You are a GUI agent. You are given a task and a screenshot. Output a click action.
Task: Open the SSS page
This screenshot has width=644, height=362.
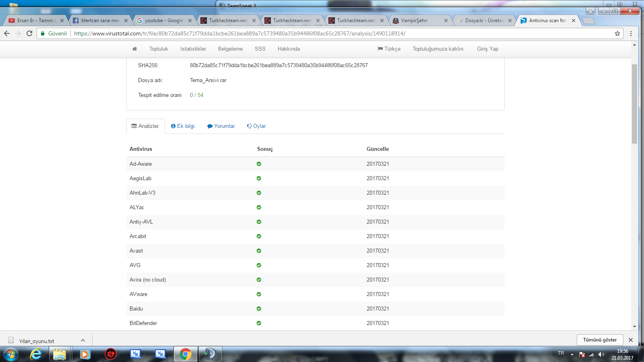pos(260,49)
